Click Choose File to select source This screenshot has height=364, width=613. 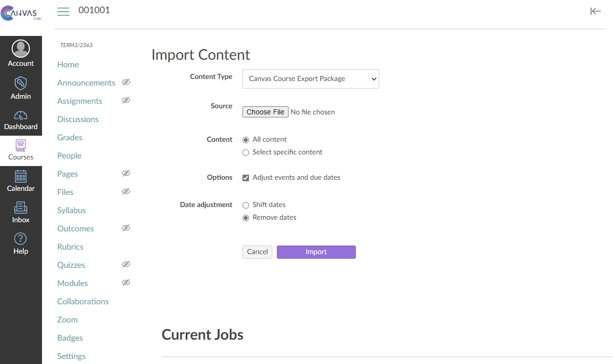[x=265, y=112]
